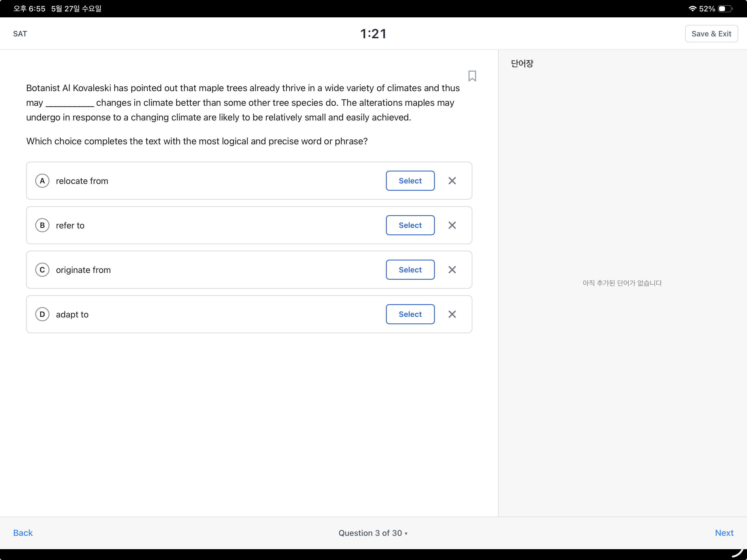Click Select beside 'originate from'
Screen dimensions: 747x560
pyautogui.click(x=410, y=270)
